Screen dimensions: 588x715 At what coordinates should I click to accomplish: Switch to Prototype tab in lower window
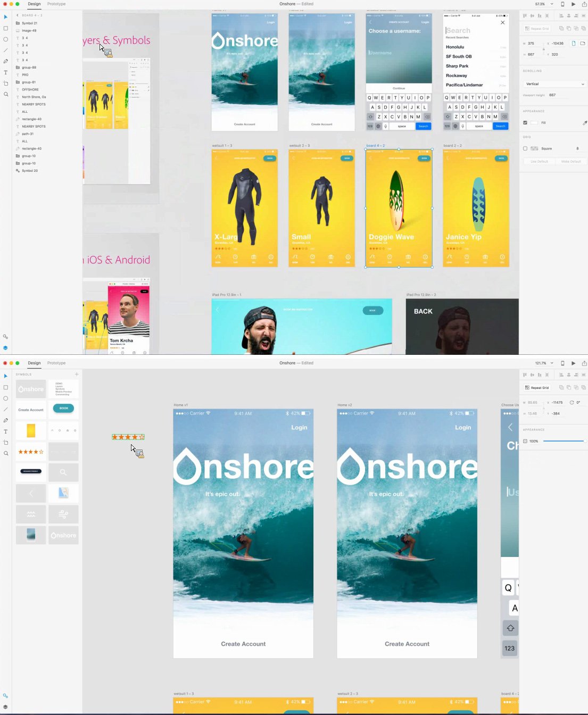point(56,363)
